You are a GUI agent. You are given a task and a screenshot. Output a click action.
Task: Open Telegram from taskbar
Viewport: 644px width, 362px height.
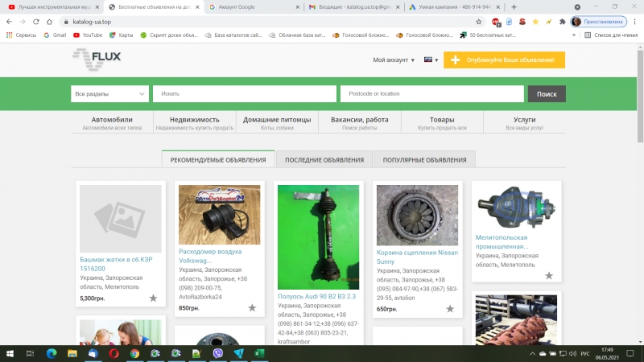click(x=238, y=353)
